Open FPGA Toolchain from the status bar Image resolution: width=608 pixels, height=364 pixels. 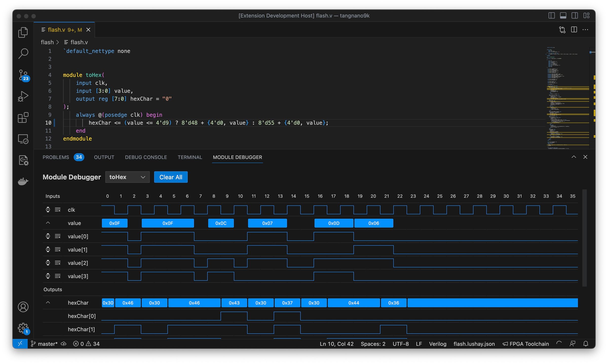526,343
